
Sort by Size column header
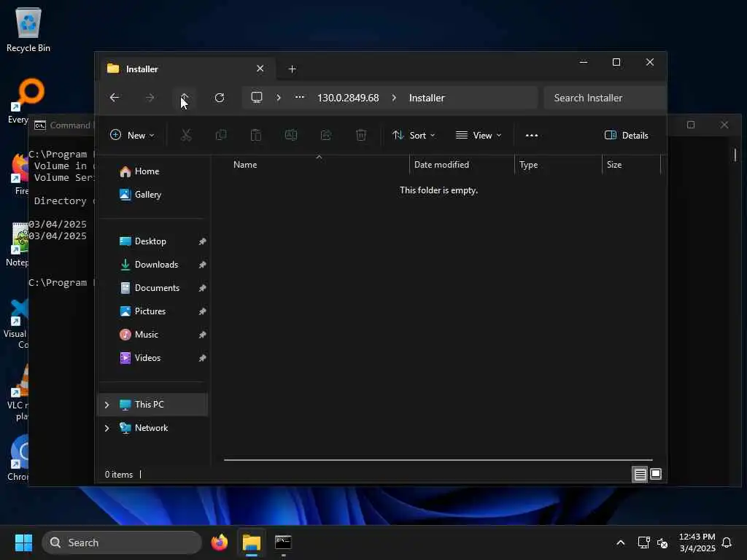point(614,165)
